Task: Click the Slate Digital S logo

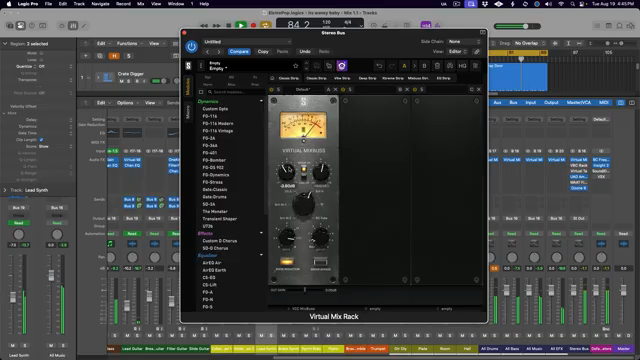Action: point(188,66)
